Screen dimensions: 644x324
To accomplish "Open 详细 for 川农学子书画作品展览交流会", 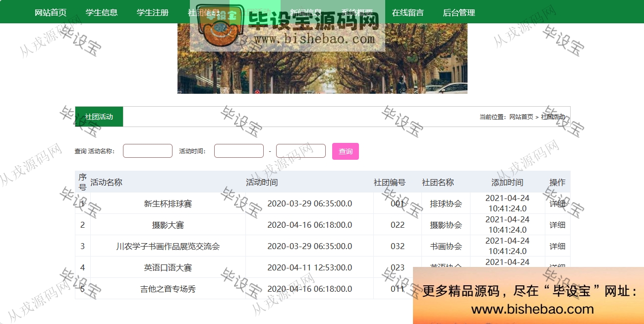I will pyautogui.click(x=557, y=246).
